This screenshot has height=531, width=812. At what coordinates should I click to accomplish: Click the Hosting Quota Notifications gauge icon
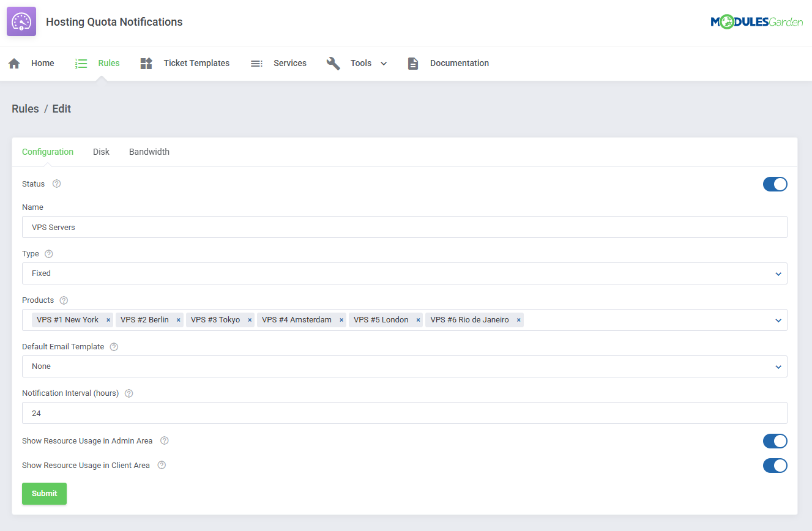point(21,21)
